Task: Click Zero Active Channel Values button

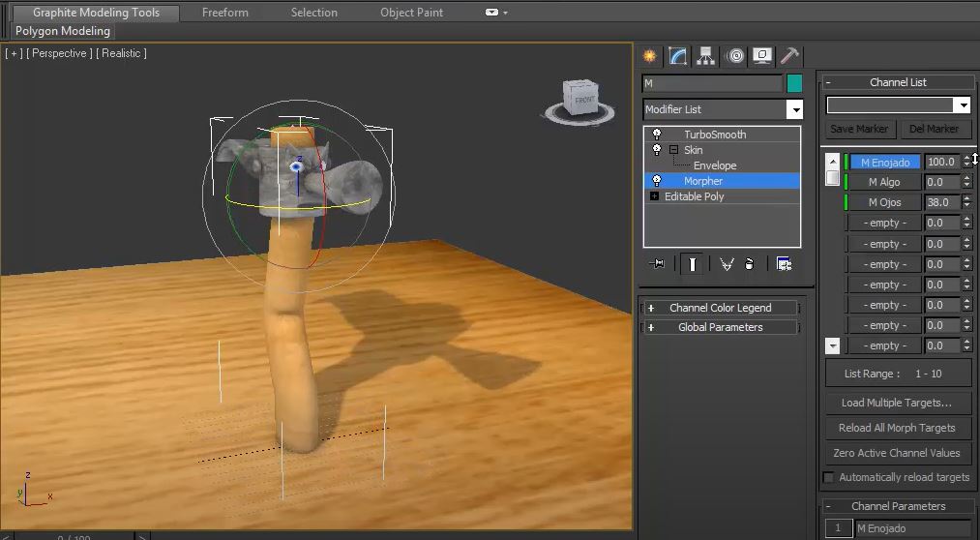Action: [x=896, y=453]
